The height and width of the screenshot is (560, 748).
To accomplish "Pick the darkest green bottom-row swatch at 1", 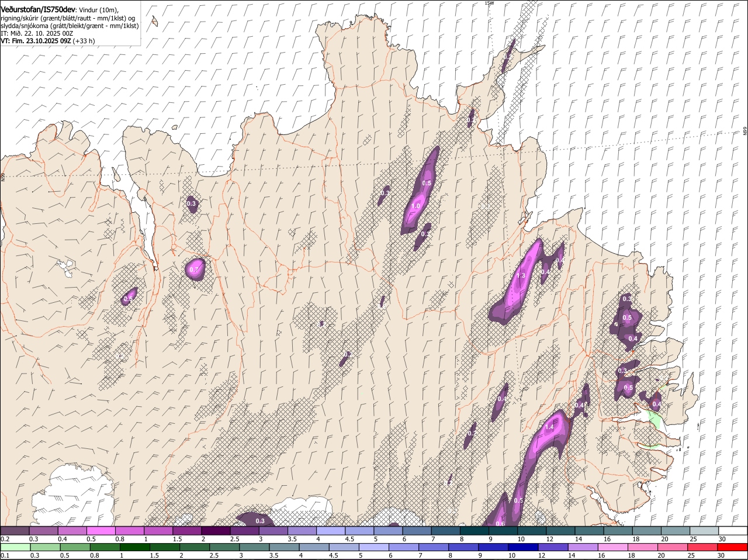I will (134, 547).
